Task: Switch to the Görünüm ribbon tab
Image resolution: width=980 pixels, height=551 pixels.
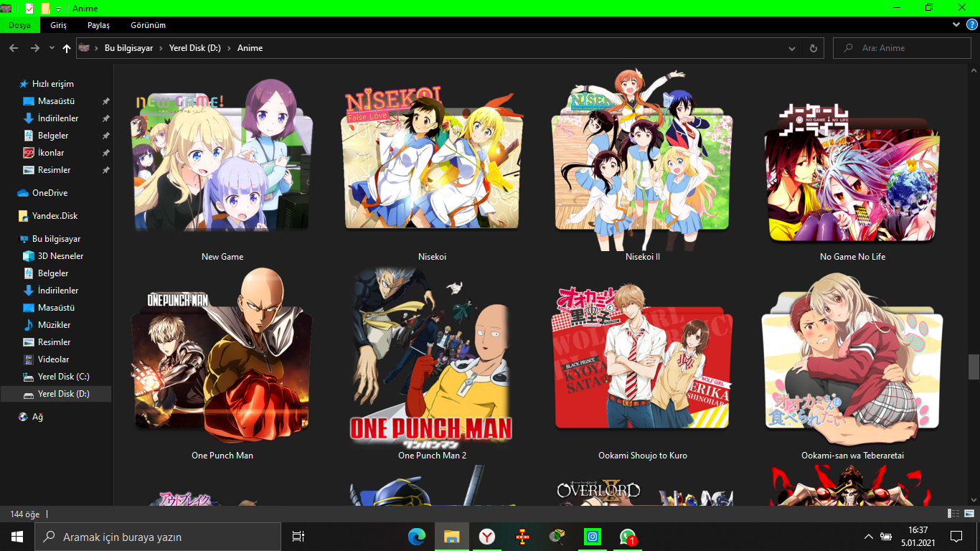Action: click(x=148, y=25)
